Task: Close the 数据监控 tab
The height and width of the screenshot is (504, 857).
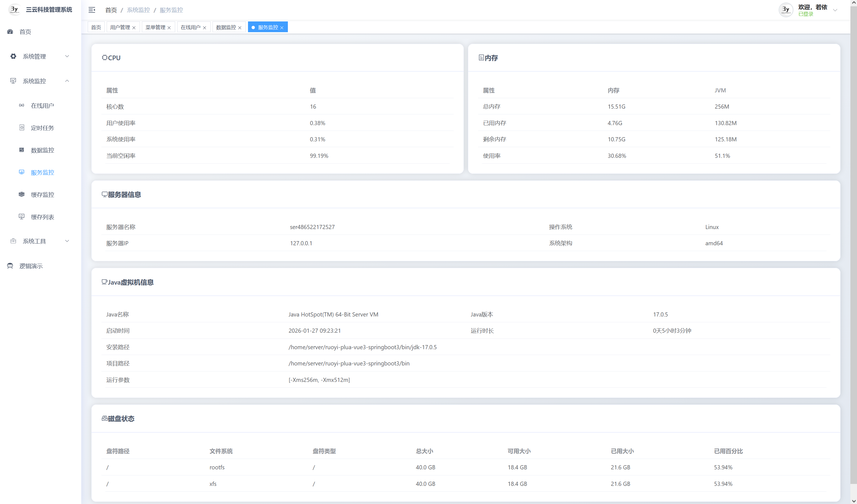Action: tap(240, 28)
